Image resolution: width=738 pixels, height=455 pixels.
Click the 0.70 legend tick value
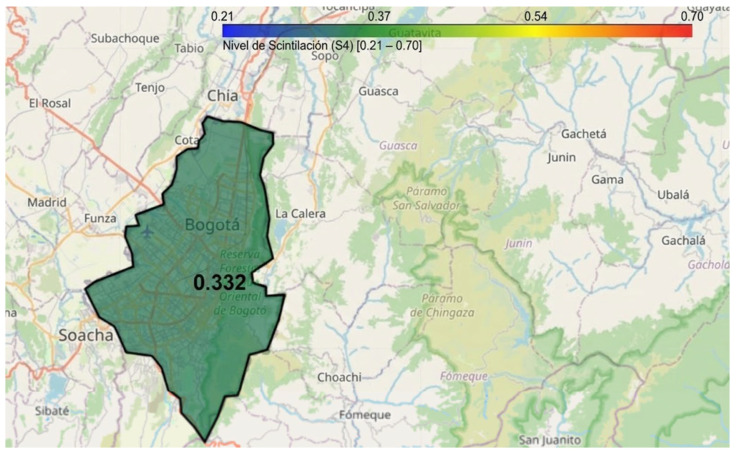[692, 16]
